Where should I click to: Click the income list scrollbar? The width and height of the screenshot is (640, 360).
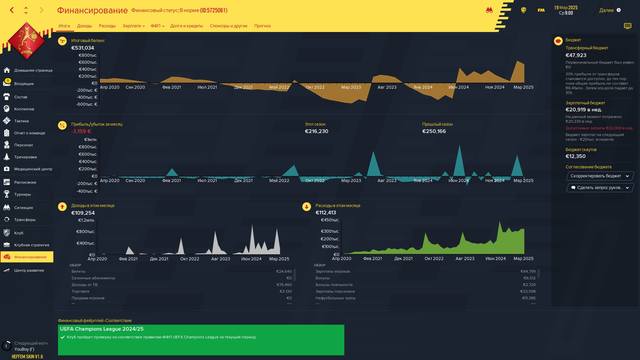294,274
